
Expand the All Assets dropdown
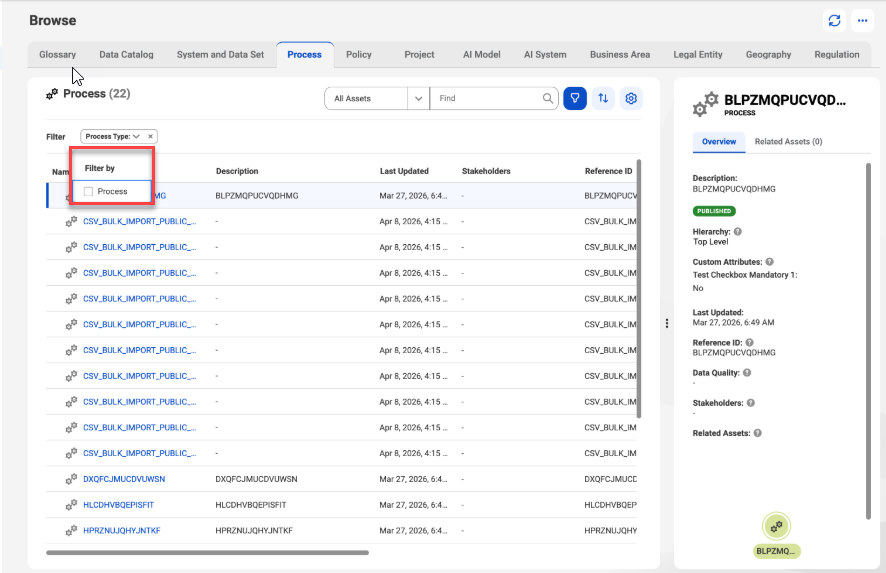[418, 98]
